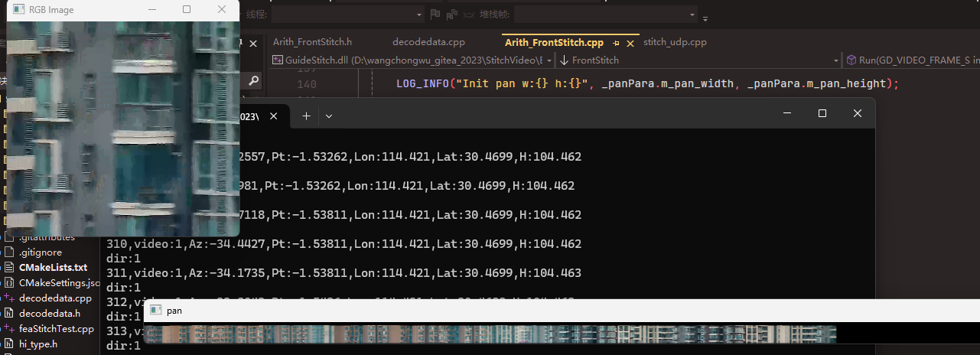The image size is (980, 355).
Task: Open a new terminal tab with plus
Action: (x=306, y=116)
